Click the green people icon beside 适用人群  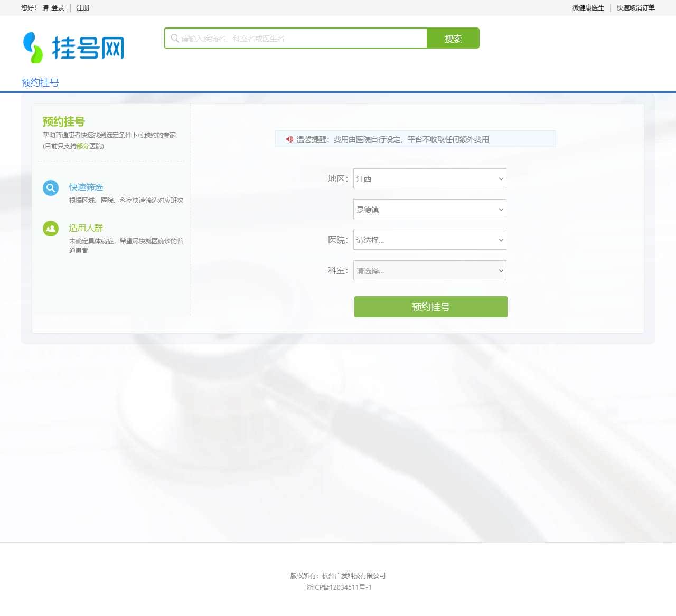(x=50, y=228)
